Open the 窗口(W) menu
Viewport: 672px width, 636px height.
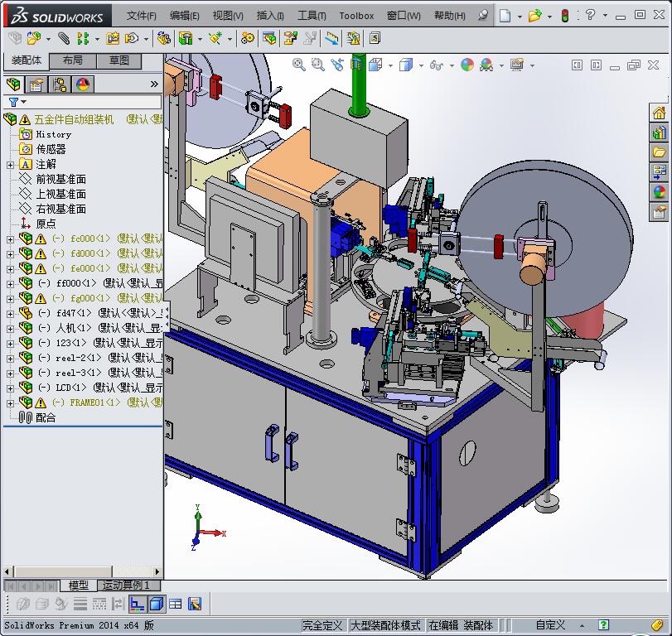click(404, 16)
